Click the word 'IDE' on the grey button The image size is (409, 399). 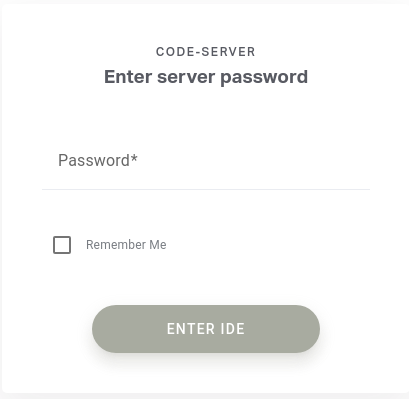233,329
